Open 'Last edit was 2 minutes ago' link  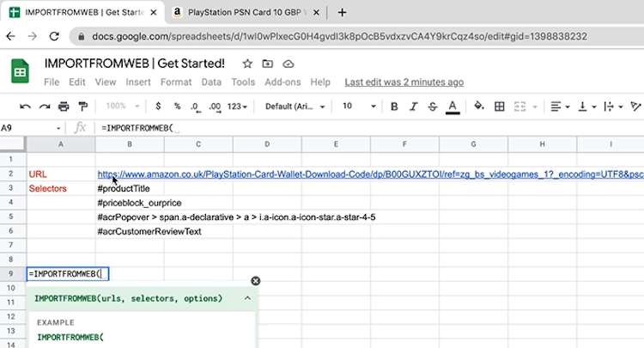pos(404,82)
